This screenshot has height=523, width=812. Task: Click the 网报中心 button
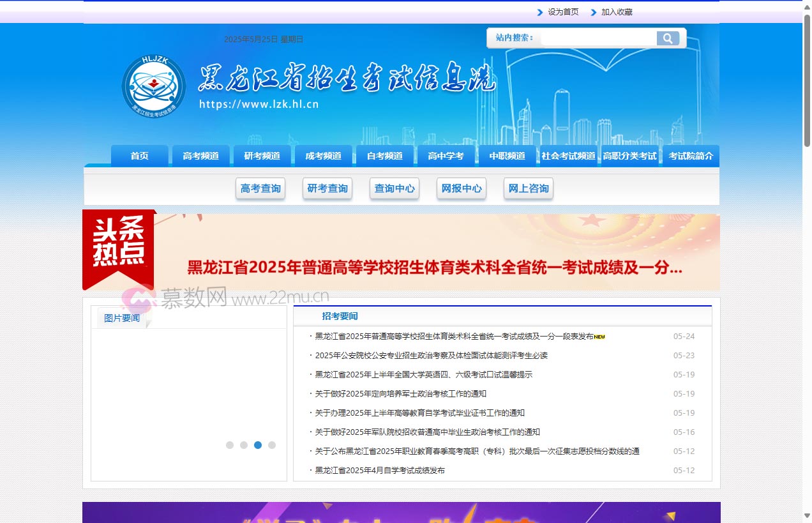461,188
